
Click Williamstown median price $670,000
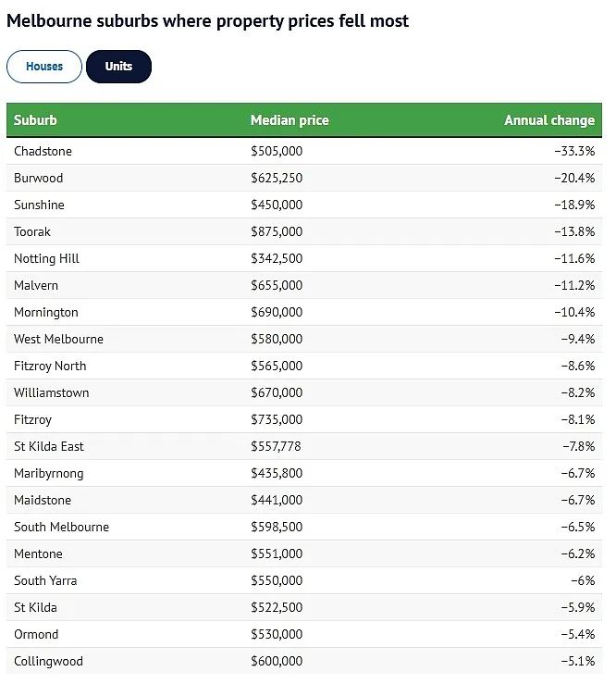click(277, 392)
